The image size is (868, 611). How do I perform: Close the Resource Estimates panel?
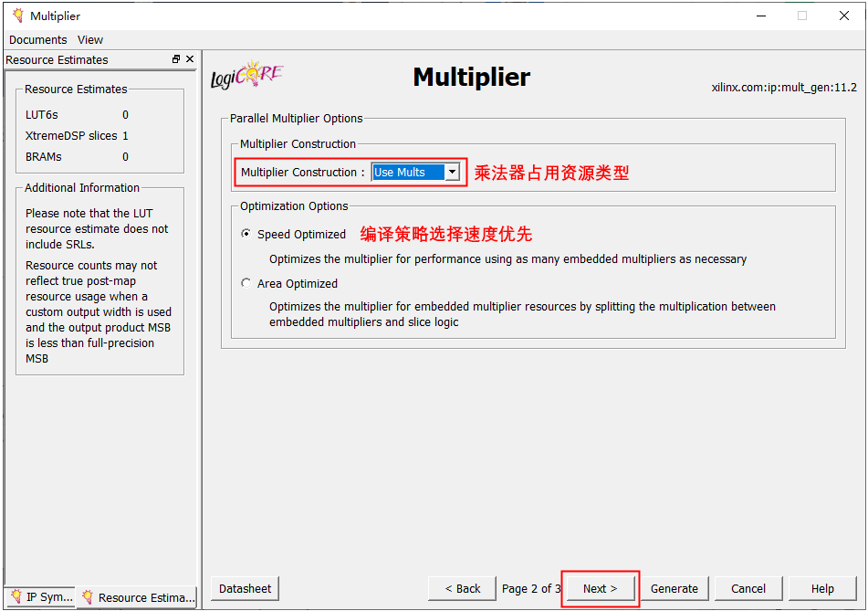(x=190, y=59)
